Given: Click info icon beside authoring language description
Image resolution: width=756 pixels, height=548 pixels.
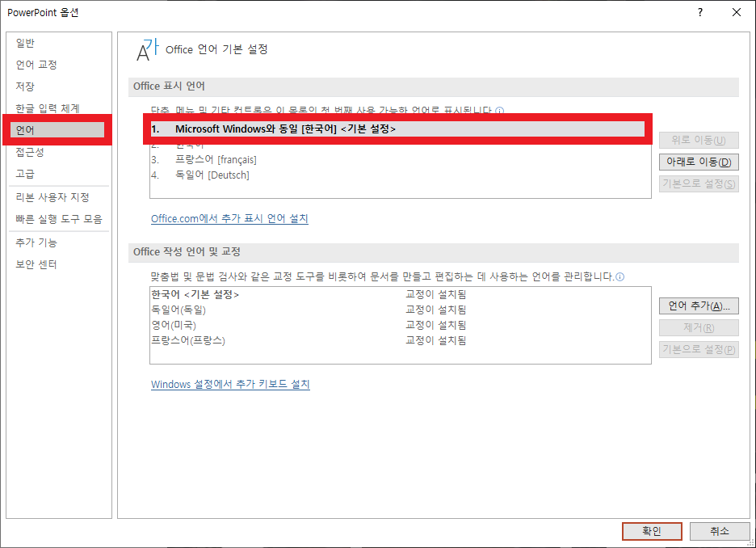Looking at the screenshot, I should click(x=620, y=277).
